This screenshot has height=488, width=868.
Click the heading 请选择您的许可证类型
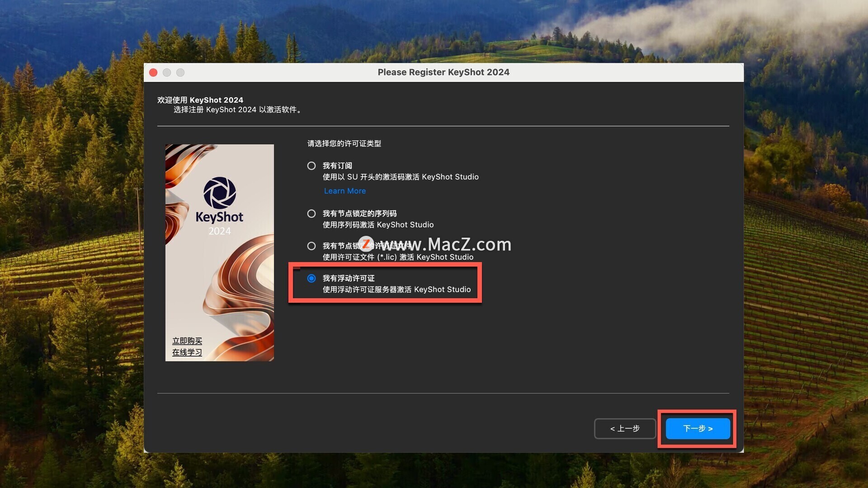(x=344, y=144)
